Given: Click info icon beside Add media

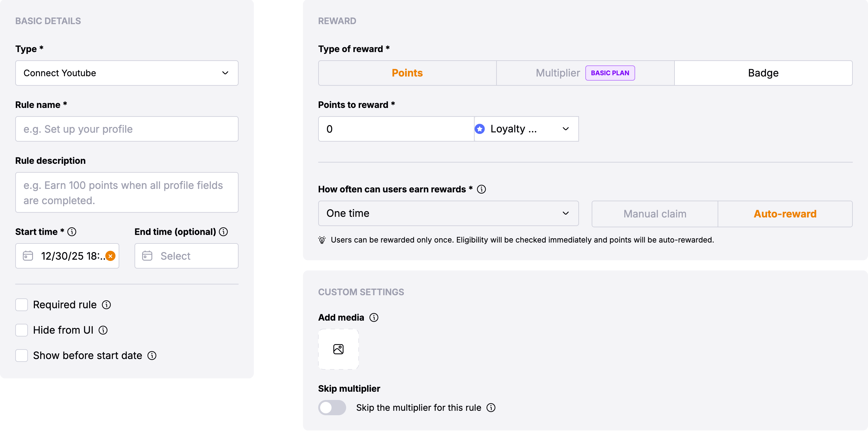Looking at the screenshot, I should point(374,318).
